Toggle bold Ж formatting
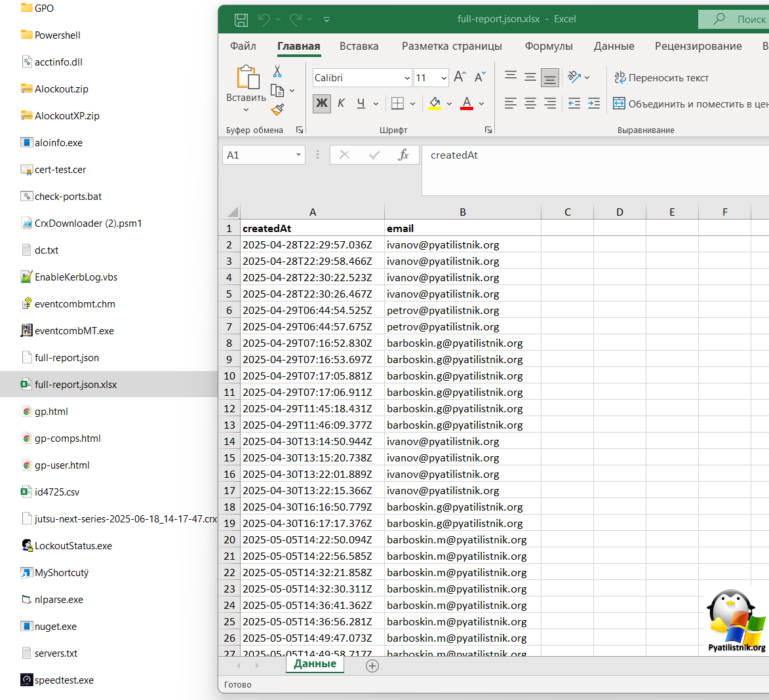This screenshot has height=700, width=769. click(322, 103)
